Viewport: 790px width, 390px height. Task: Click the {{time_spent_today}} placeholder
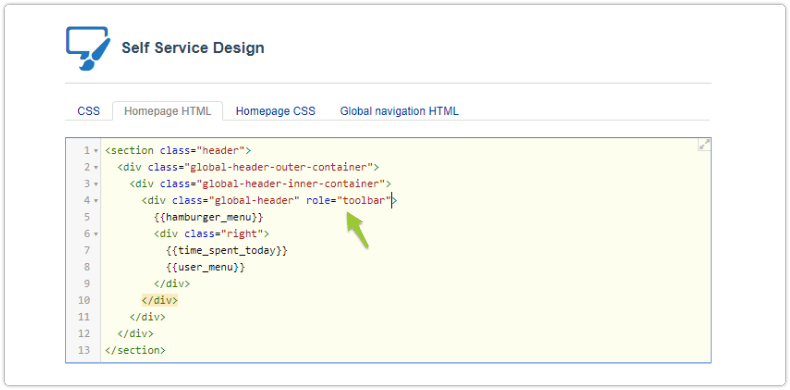pos(227,250)
